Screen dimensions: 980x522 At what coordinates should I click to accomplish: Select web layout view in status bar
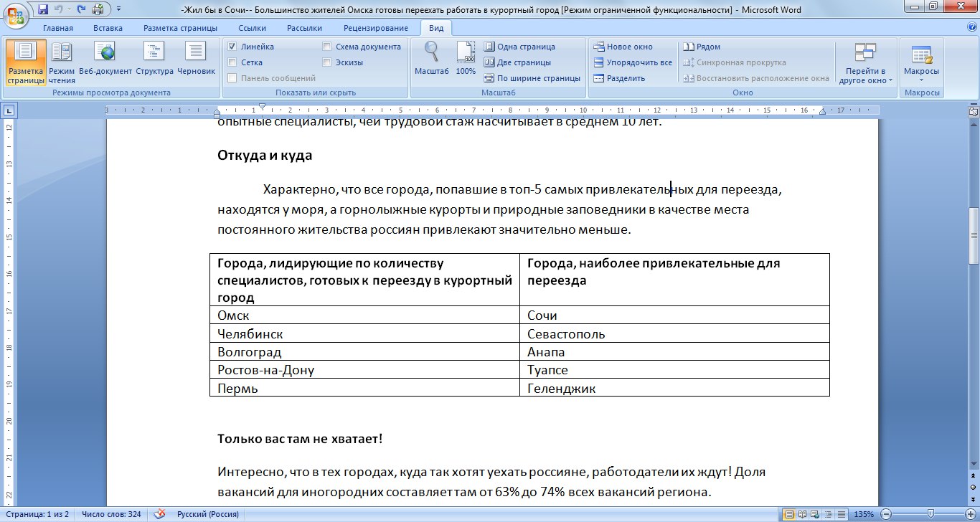816,514
